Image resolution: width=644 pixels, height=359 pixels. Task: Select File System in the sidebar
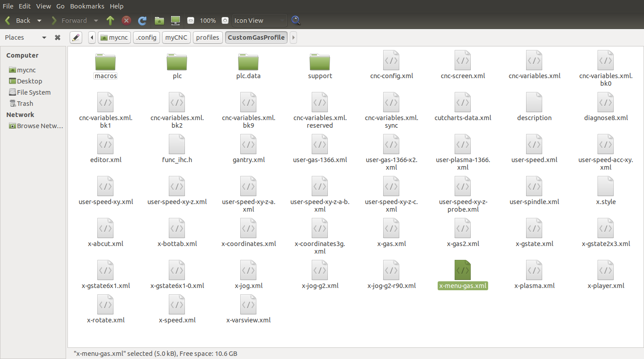[33, 92]
